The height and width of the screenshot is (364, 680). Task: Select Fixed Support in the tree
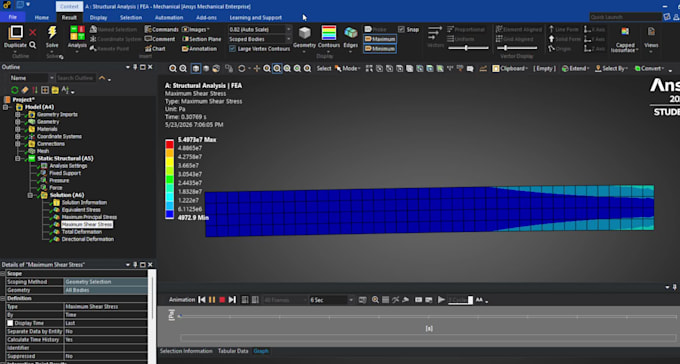pos(65,173)
